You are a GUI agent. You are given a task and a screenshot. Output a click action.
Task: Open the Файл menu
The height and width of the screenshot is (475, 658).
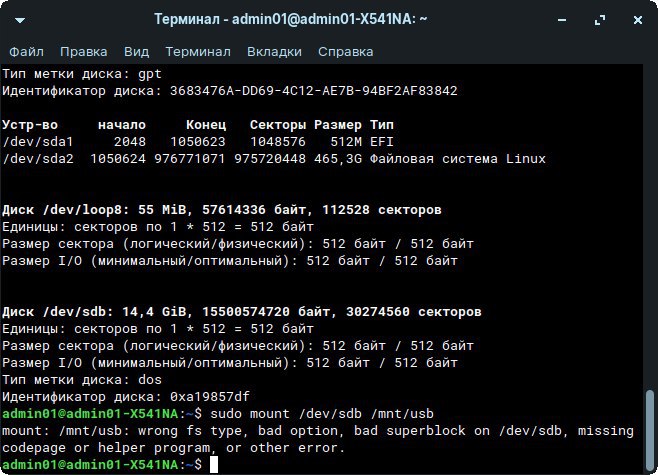tap(27, 51)
